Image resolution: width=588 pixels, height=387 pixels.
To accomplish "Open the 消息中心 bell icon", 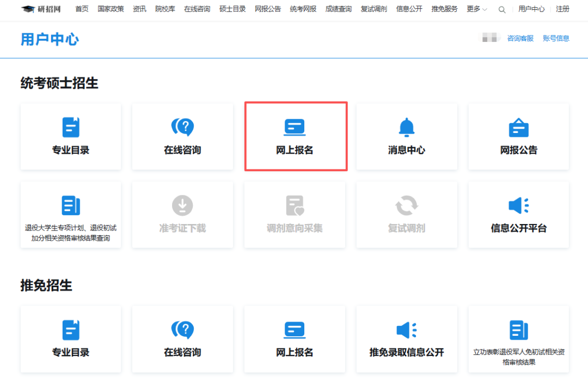I will [x=407, y=127].
